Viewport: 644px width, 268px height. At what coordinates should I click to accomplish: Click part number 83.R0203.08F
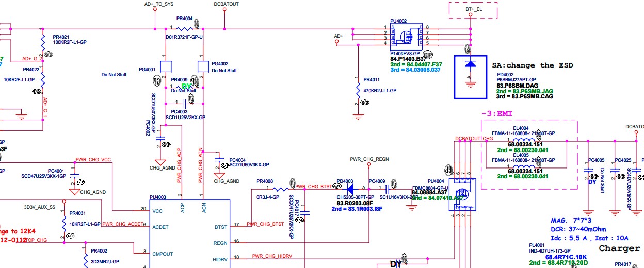click(355, 203)
